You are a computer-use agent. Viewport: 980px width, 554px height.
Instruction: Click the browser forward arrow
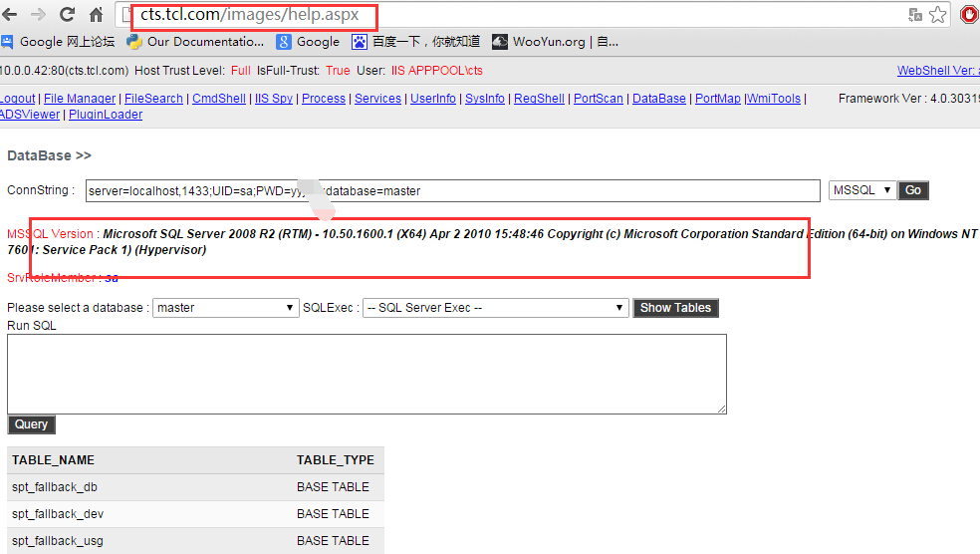tap(38, 14)
